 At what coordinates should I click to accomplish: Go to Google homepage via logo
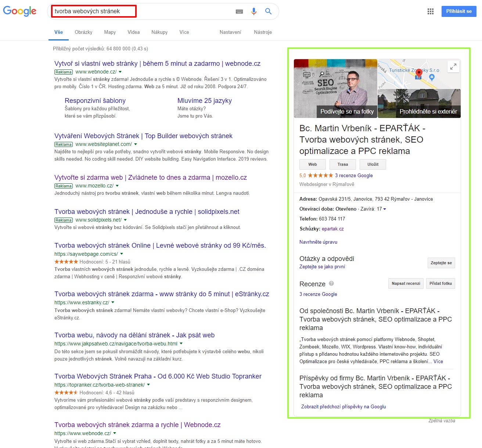pyautogui.click(x=20, y=11)
